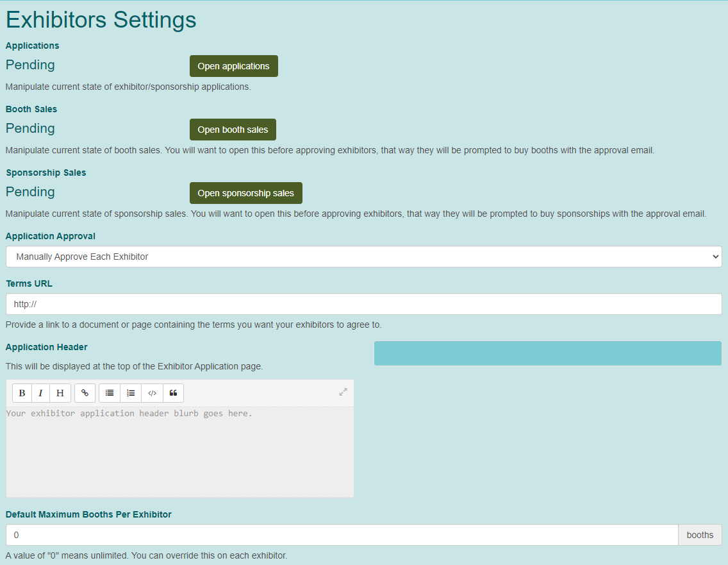Screen dimensions: 728x565
Task: Insert blockquote using quote icon
Action: [x=173, y=393]
